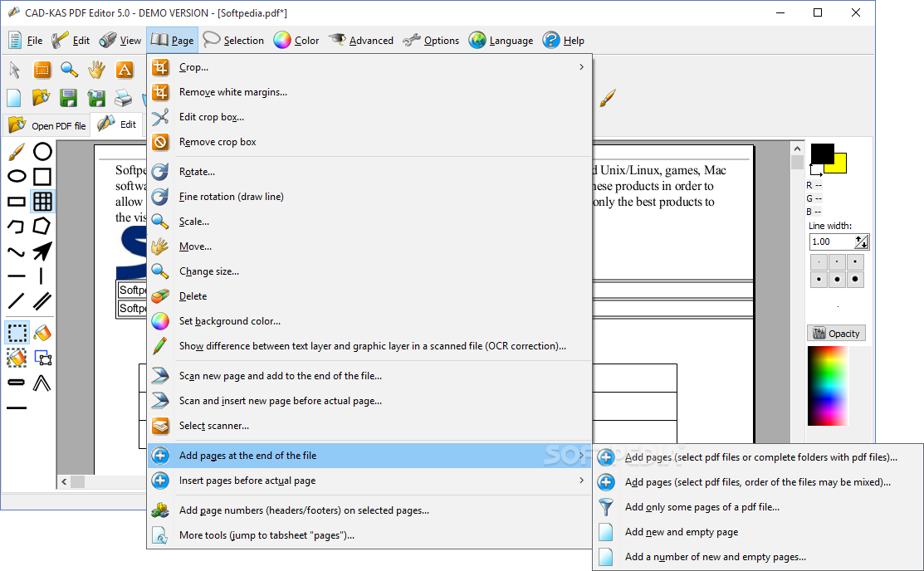Select the circle drawing tool
The image size is (924, 571).
tap(42, 151)
